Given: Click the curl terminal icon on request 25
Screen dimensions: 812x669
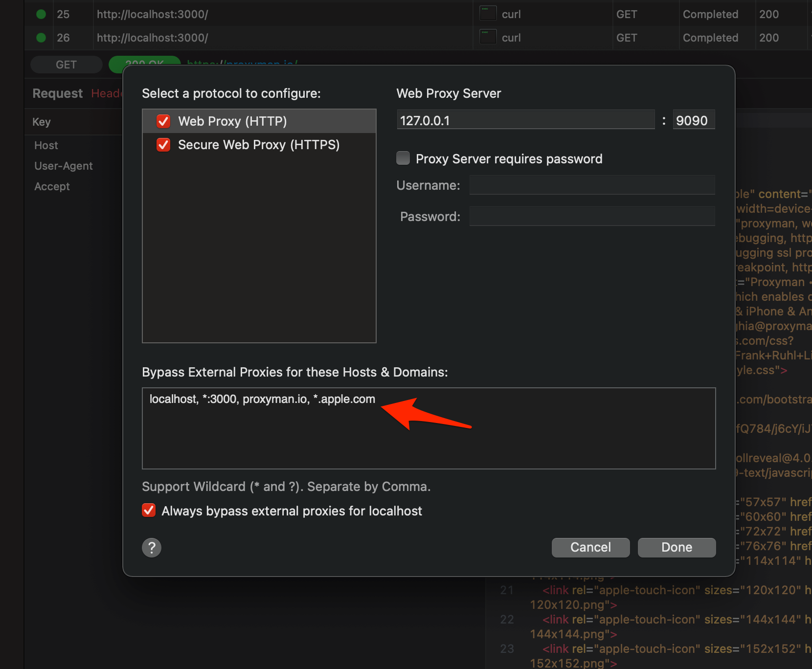Looking at the screenshot, I should point(487,14).
